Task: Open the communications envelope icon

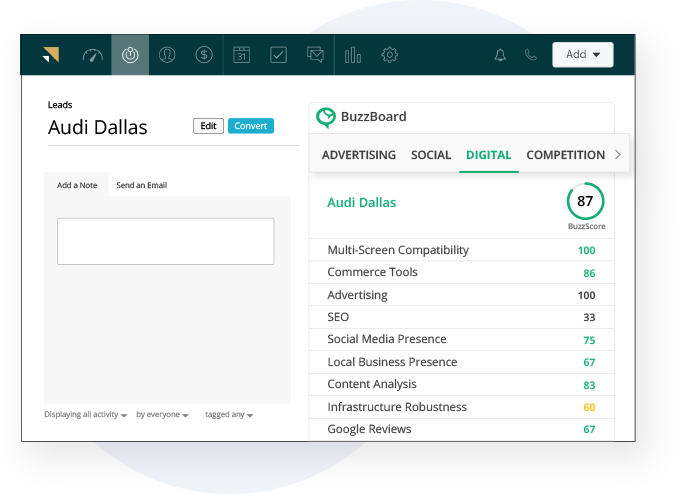Action: (x=315, y=55)
